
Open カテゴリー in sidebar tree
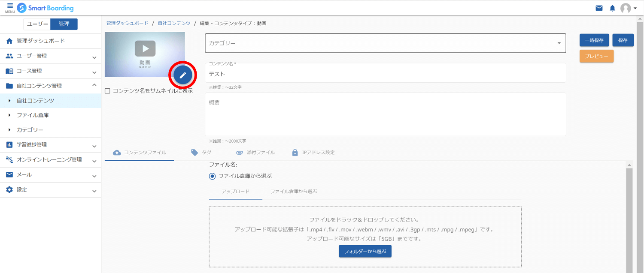[x=51, y=130]
